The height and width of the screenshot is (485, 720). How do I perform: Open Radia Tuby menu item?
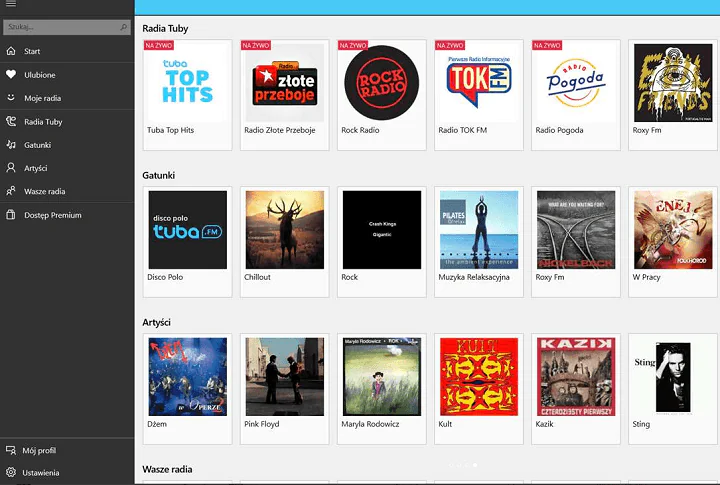click(67, 121)
